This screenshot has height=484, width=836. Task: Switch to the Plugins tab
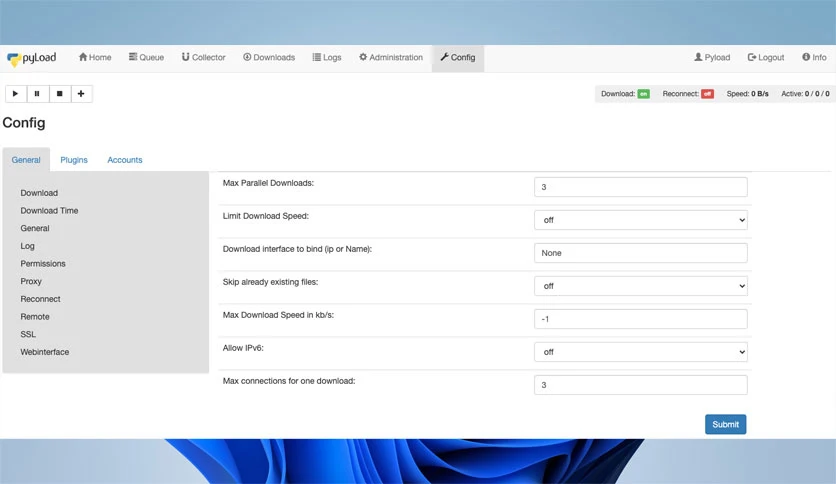74,160
